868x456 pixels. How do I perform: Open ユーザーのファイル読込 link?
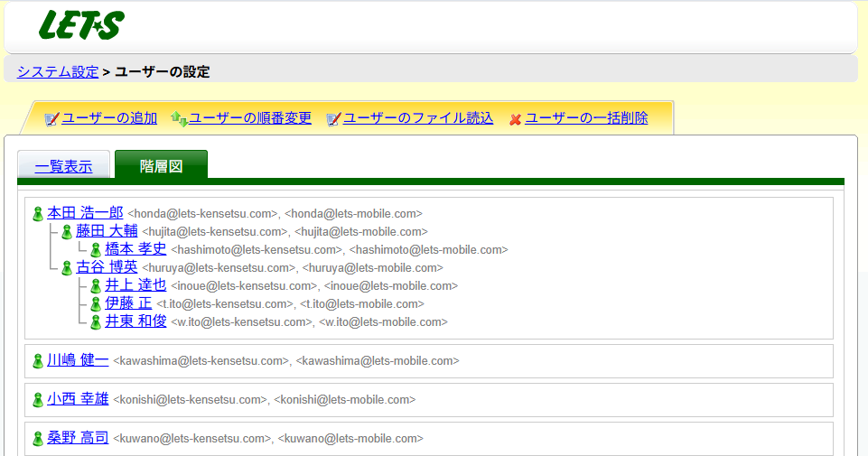click(x=418, y=118)
